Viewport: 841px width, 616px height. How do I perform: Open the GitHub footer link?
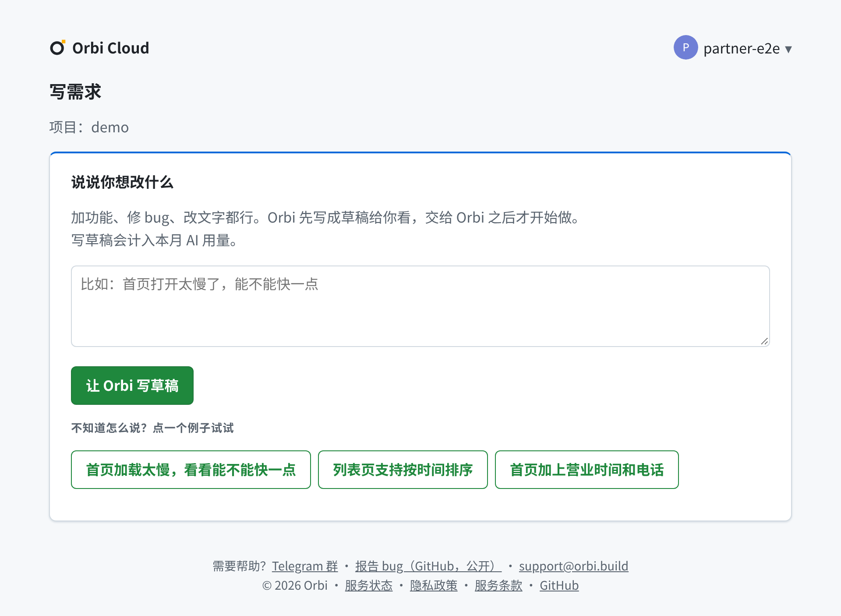559,585
